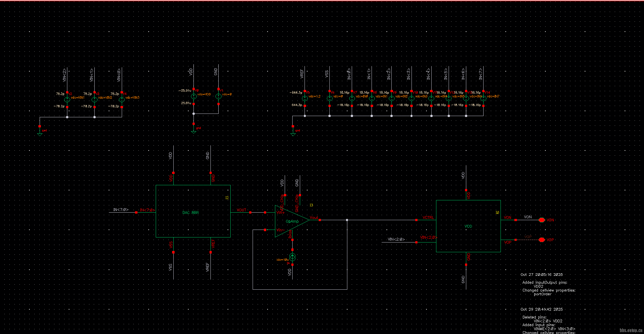Viewport: 644px width, 334px height.
Task: Select the OpAmp triangle symbol
Action: [x=291, y=221]
